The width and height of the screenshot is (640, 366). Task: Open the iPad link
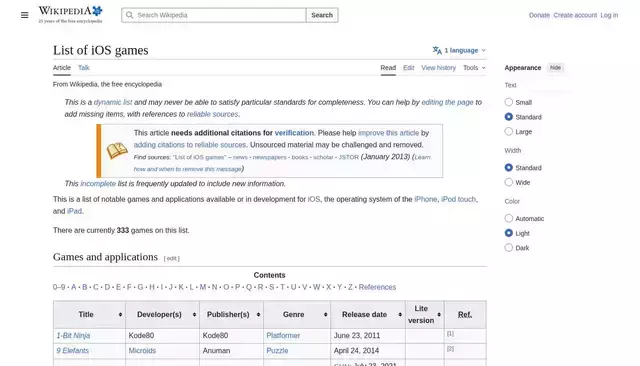[74, 211]
